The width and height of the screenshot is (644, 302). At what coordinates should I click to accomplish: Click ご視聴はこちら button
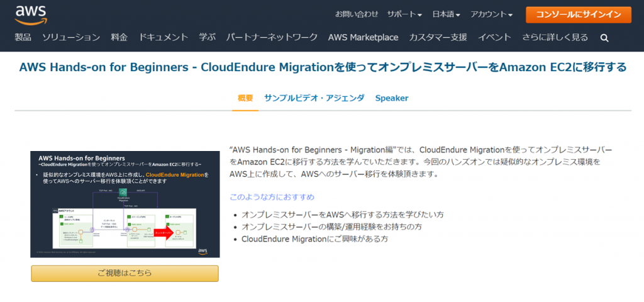pyautogui.click(x=125, y=273)
